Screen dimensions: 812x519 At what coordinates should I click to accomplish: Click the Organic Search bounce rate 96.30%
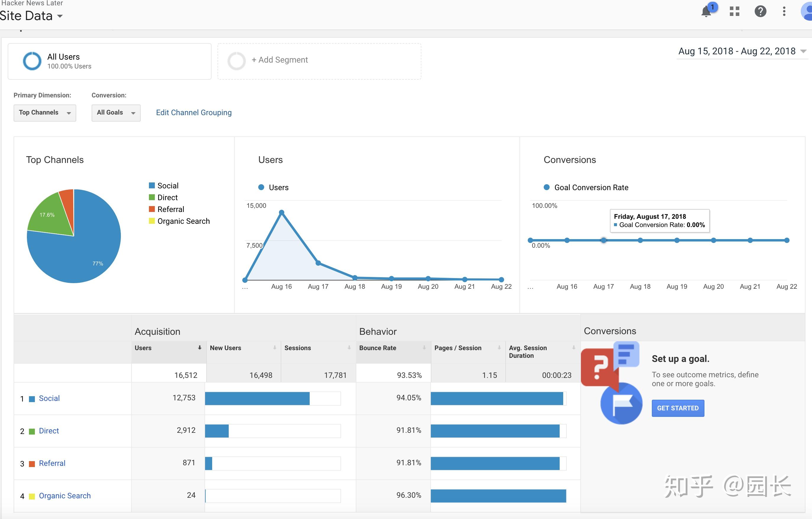[409, 495]
